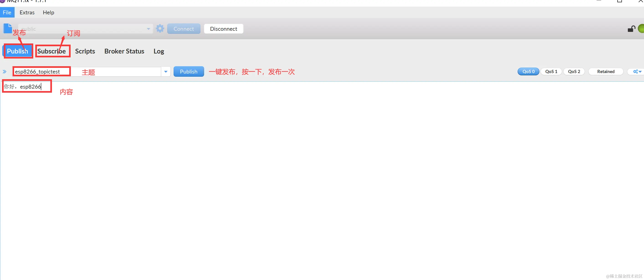This screenshot has width=644, height=280.
Task: Switch to the Subscribe tab
Action: click(51, 51)
